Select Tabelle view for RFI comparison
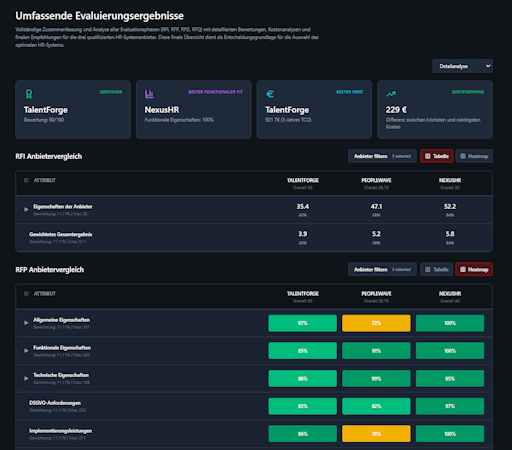Image resolution: width=512 pixels, height=450 pixels. (436, 156)
